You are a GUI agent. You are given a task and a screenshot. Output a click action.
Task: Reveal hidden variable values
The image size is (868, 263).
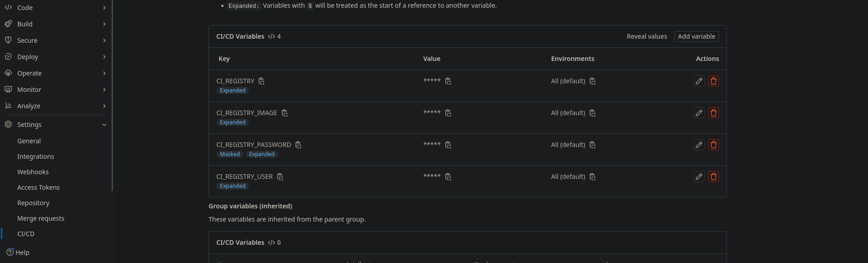[x=646, y=36]
